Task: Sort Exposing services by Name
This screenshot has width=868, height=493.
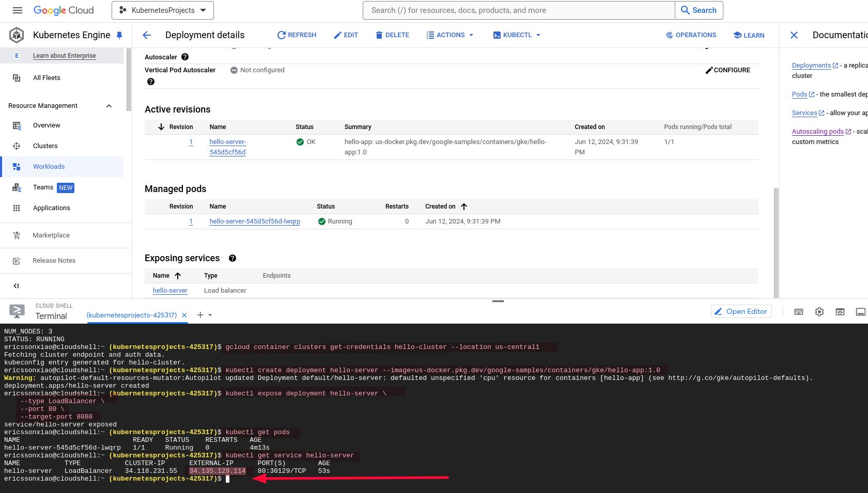Action: click(167, 276)
